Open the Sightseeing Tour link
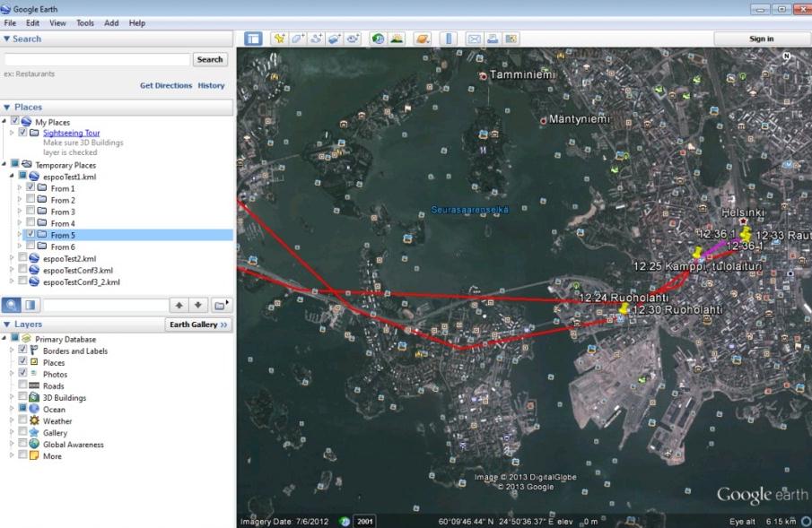812x528 pixels. 72,133
